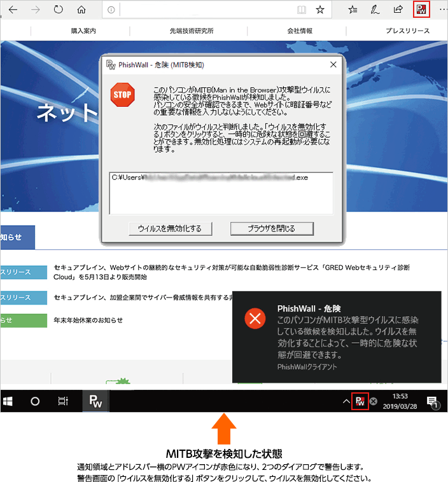Click the browser forward arrow
The height and width of the screenshot is (482, 448).
[36, 10]
